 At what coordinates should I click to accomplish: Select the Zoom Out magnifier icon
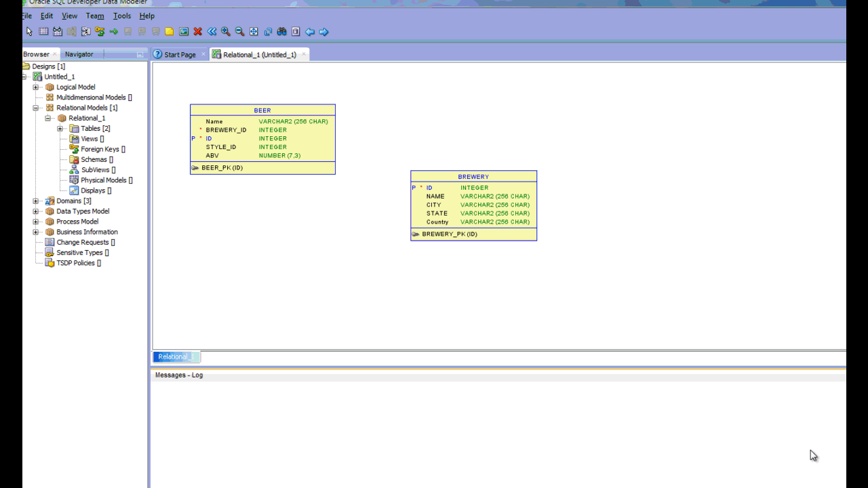click(240, 31)
